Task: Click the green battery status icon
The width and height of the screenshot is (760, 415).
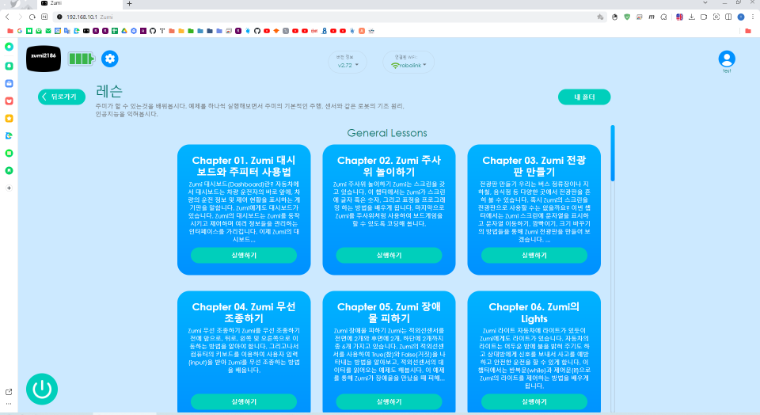Action: 81,60
